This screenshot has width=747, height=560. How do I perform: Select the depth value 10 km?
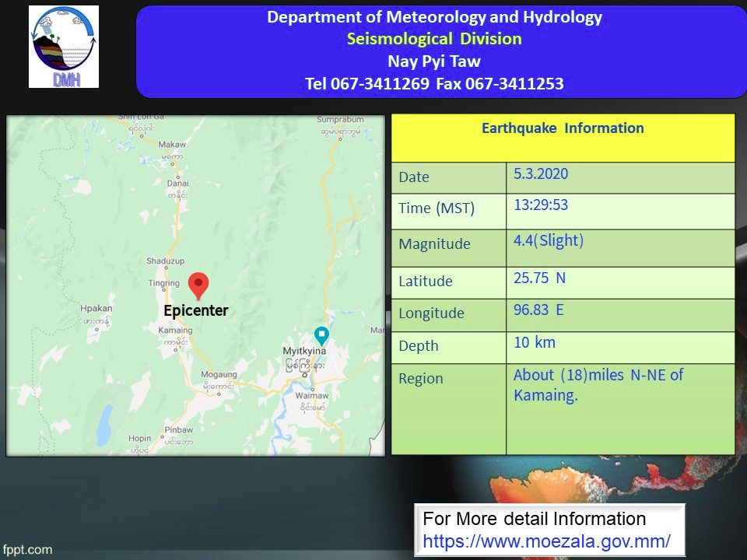click(535, 342)
